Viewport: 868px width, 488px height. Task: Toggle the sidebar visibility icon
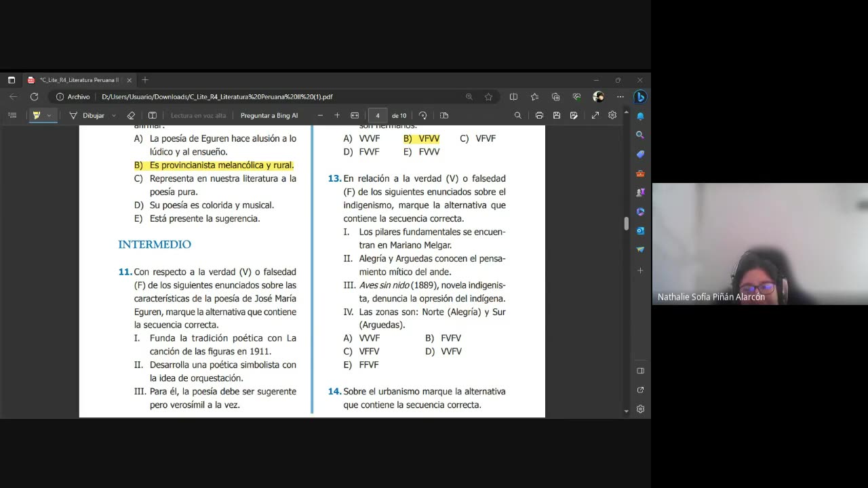pyautogui.click(x=640, y=371)
